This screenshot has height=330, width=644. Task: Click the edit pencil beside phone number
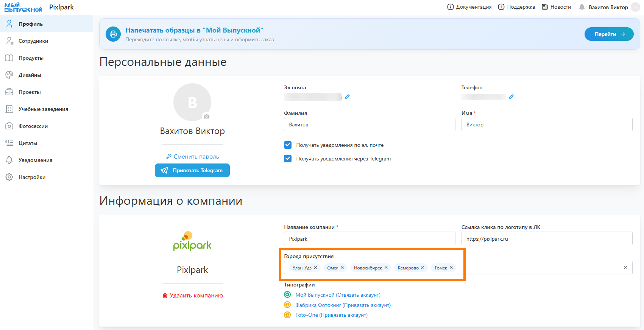(511, 97)
